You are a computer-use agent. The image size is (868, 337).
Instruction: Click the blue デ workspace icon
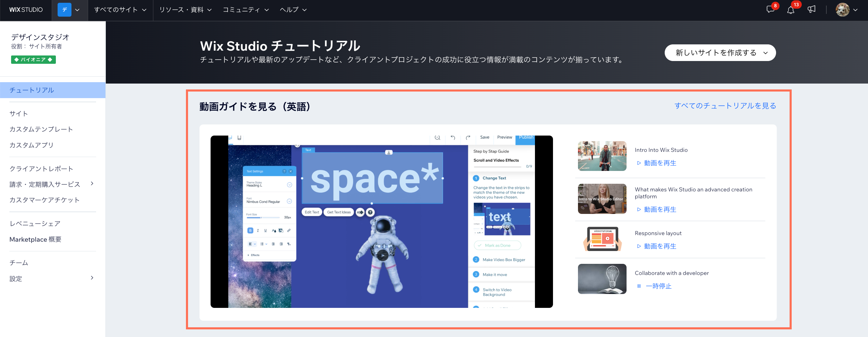(65, 10)
